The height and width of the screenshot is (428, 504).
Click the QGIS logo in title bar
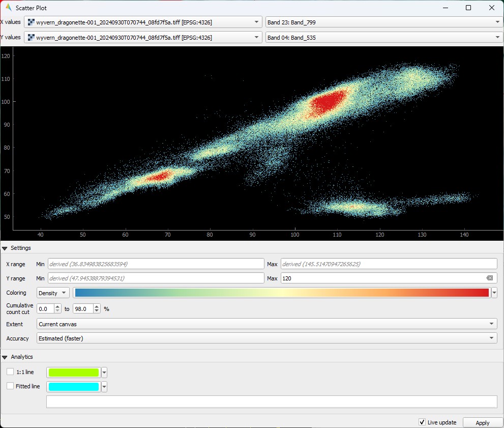click(8, 8)
